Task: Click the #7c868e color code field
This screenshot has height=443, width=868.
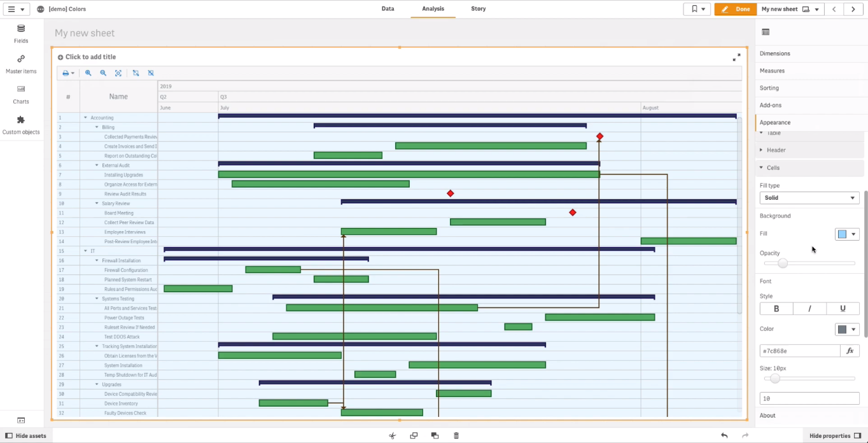Action: 800,351
